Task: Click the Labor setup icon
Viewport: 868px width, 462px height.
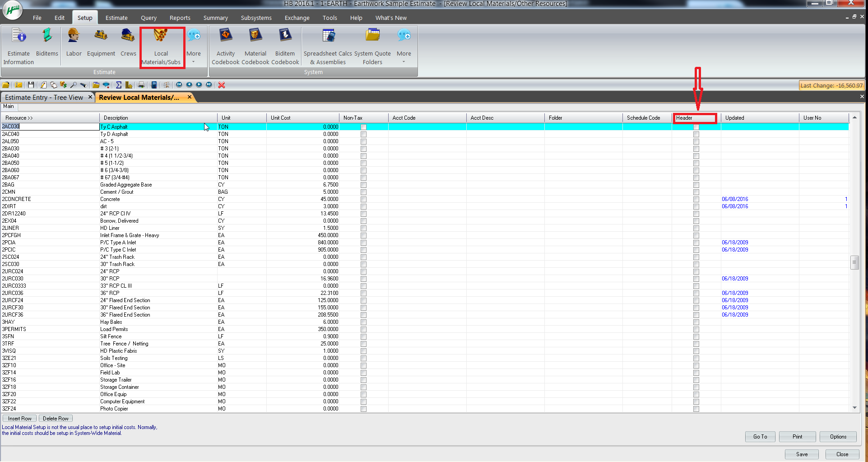Action: click(74, 43)
